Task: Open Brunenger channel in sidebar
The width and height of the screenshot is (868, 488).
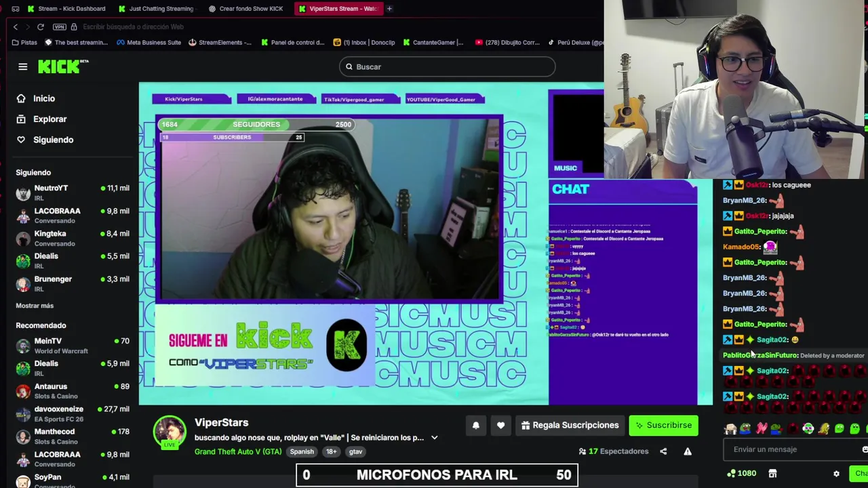Action: pos(73,283)
